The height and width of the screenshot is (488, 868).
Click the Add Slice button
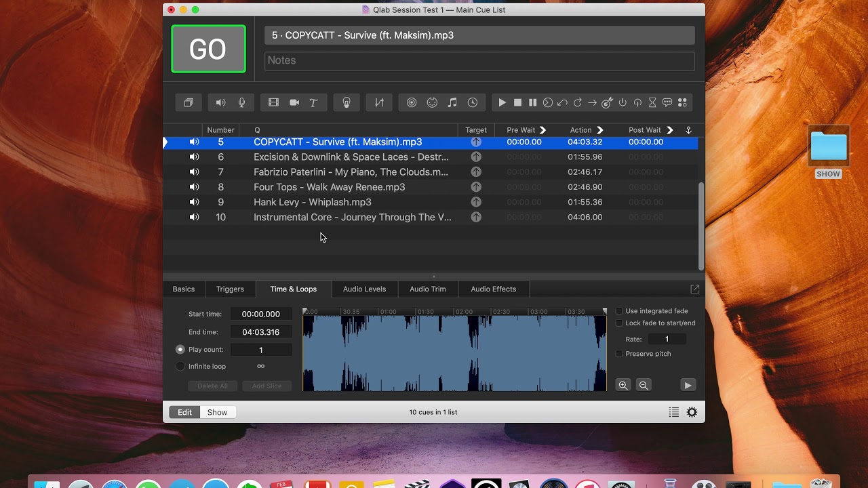click(267, 386)
